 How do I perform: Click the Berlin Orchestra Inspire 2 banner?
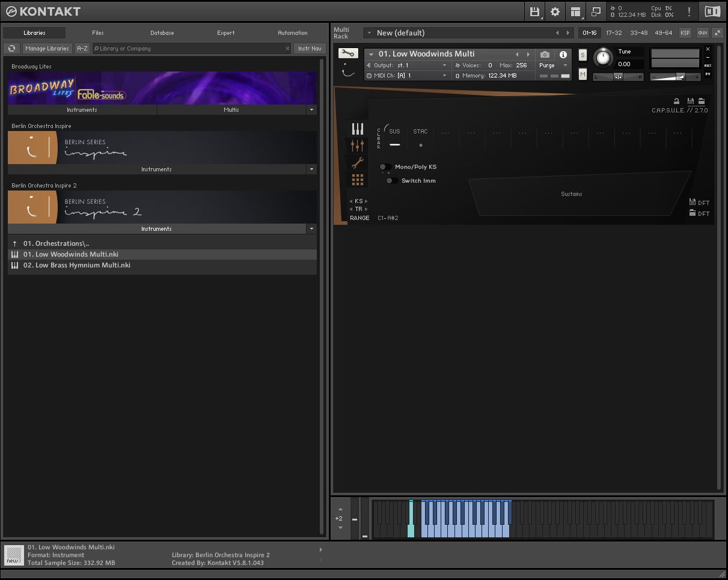pos(162,207)
